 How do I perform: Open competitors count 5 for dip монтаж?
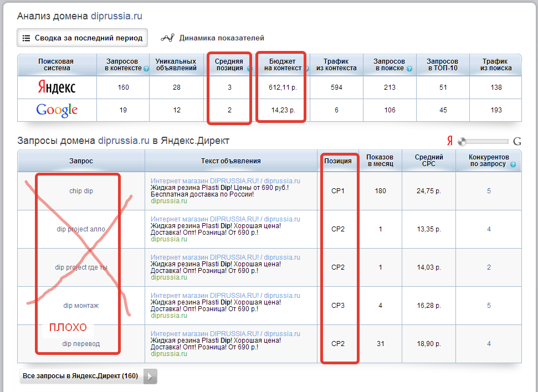(489, 305)
